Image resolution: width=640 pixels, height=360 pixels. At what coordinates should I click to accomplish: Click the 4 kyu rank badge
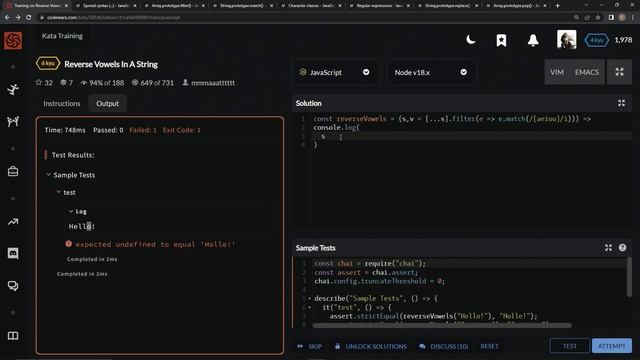[x=596, y=40]
